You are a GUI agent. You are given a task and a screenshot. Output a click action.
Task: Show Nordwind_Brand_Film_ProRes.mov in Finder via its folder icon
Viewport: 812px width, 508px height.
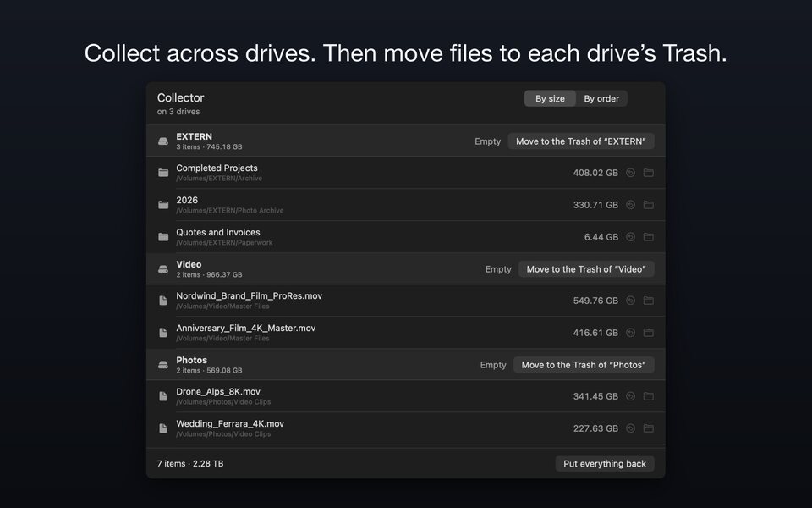point(649,300)
